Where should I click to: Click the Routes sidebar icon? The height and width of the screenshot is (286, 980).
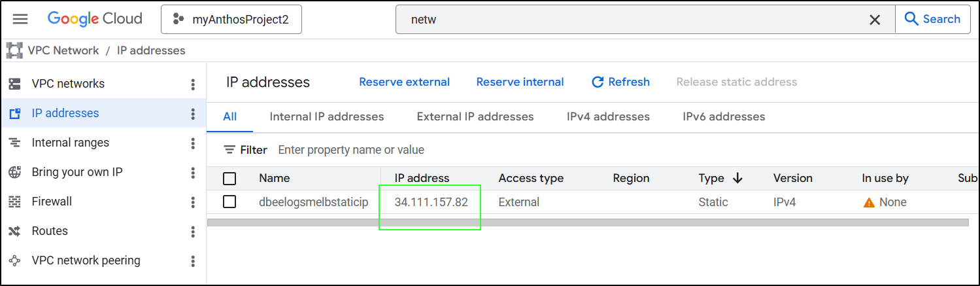click(14, 231)
